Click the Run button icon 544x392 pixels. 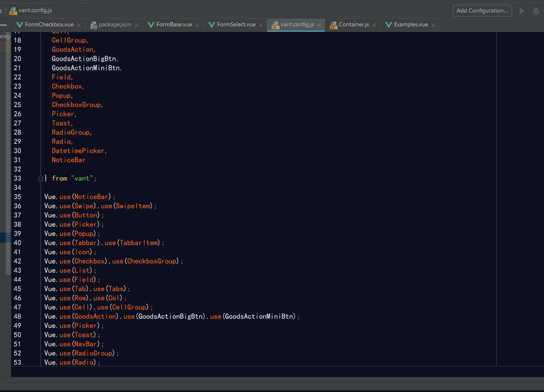[522, 11]
